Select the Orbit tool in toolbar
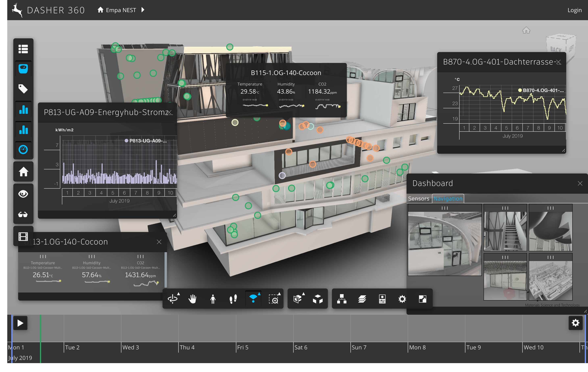 pos(173,299)
